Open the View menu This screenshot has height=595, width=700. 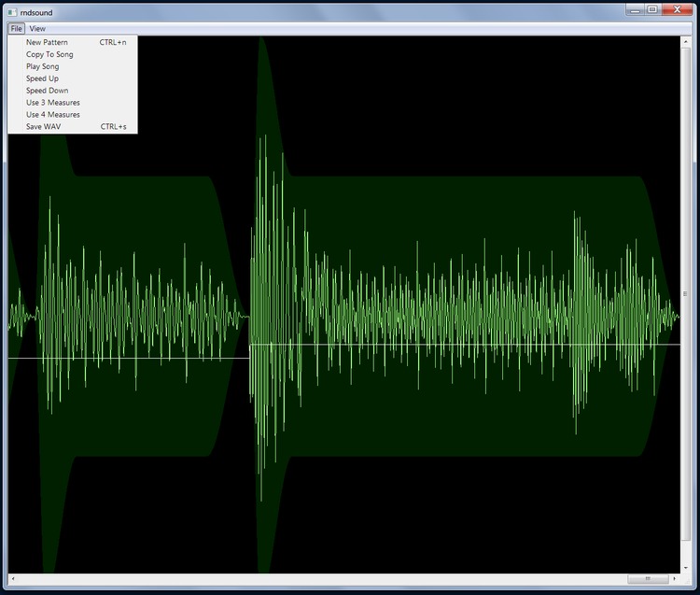click(37, 29)
